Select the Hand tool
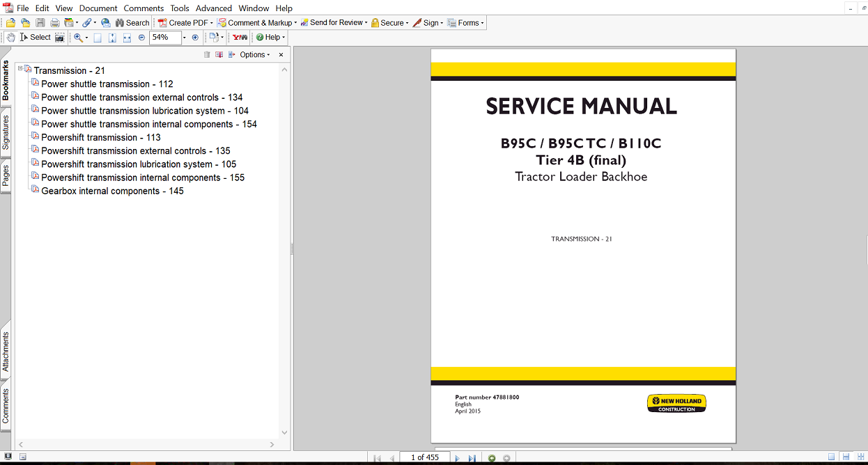 click(10, 38)
